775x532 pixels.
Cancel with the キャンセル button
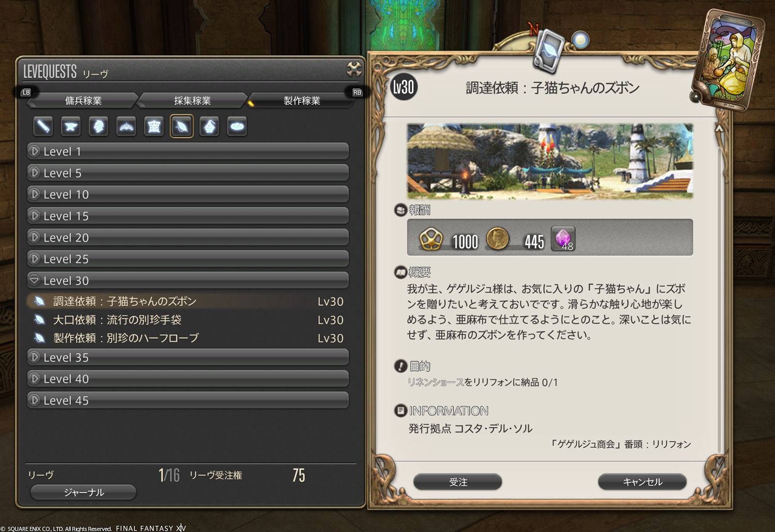[x=642, y=482]
